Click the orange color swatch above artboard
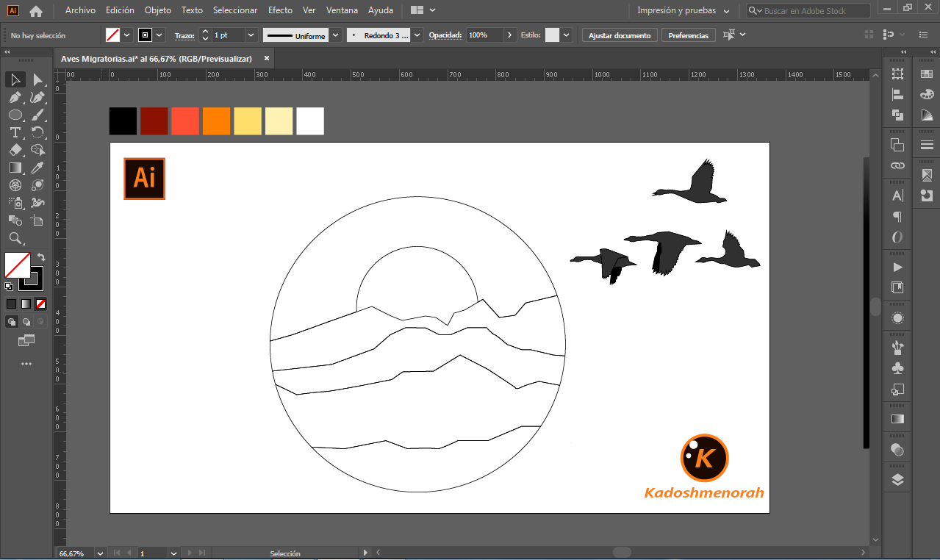Image resolution: width=940 pixels, height=560 pixels. 216,121
